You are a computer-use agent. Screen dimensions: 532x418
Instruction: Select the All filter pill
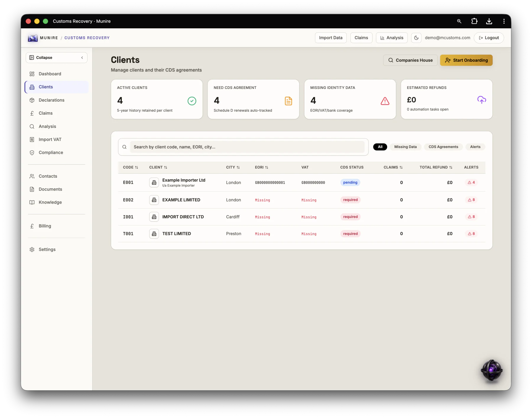pyautogui.click(x=380, y=147)
